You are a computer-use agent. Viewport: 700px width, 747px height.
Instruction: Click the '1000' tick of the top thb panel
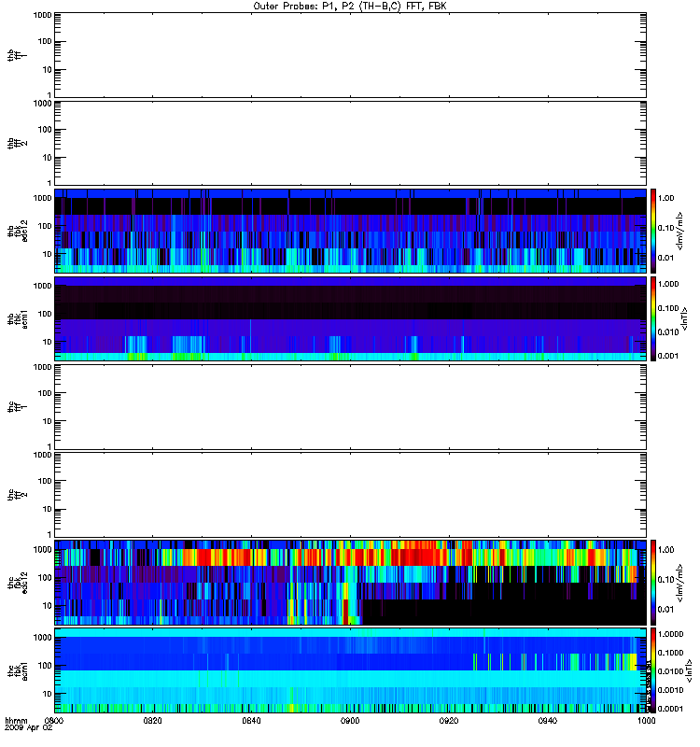click(x=42, y=15)
